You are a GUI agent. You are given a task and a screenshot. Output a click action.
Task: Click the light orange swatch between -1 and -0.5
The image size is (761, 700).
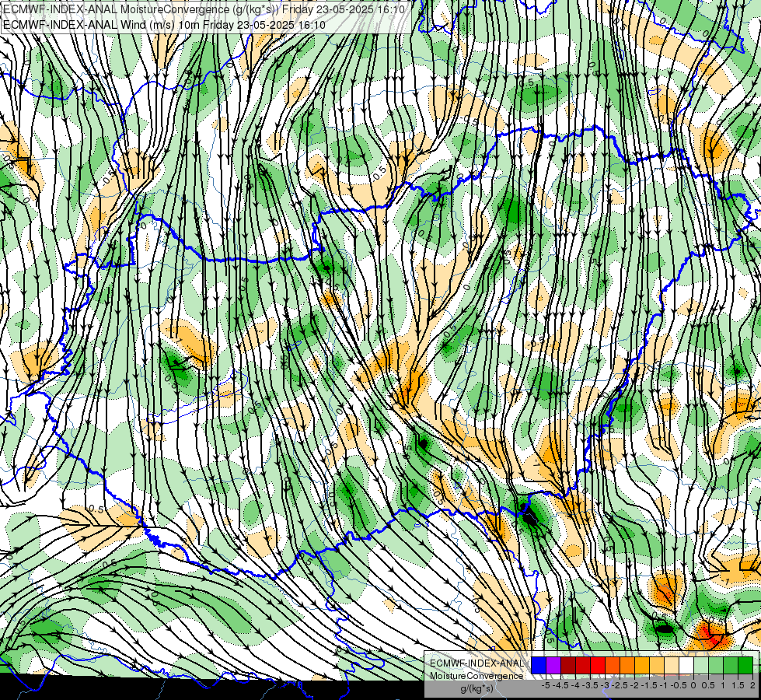click(x=657, y=665)
